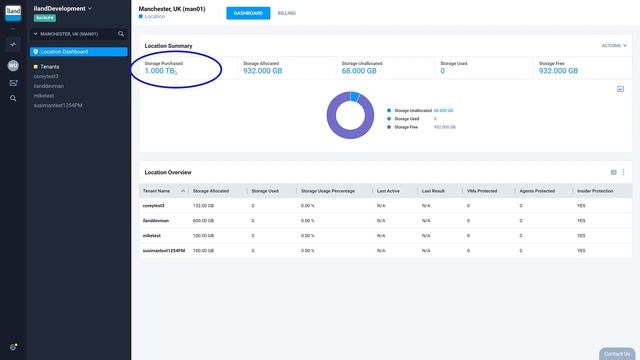Switch to the Dashboard tab

click(x=248, y=13)
